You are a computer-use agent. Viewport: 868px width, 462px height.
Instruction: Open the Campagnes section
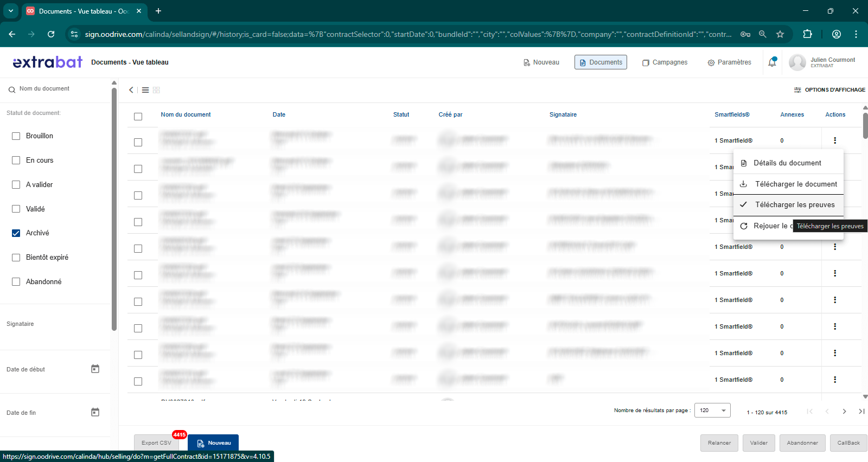click(665, 62)
